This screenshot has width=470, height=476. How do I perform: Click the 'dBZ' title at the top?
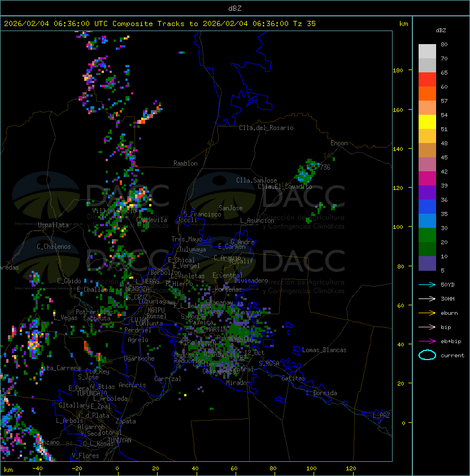235,8
